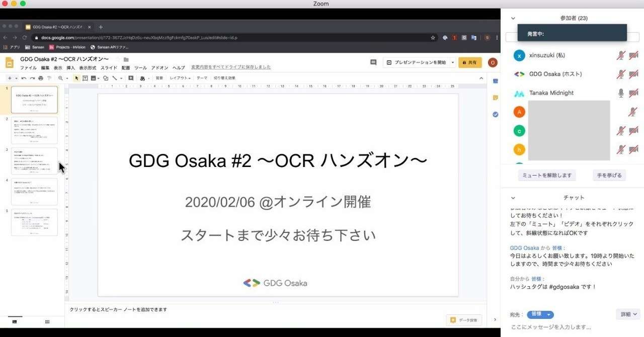This screenshot has width=644, height=337.
Task: Open the 編集 menu
Action: (x=45, y=67)
